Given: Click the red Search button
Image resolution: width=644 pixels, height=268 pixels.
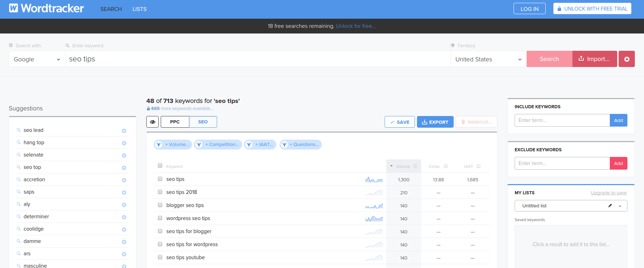Looking at the screenshot, I should click(549, 59).
